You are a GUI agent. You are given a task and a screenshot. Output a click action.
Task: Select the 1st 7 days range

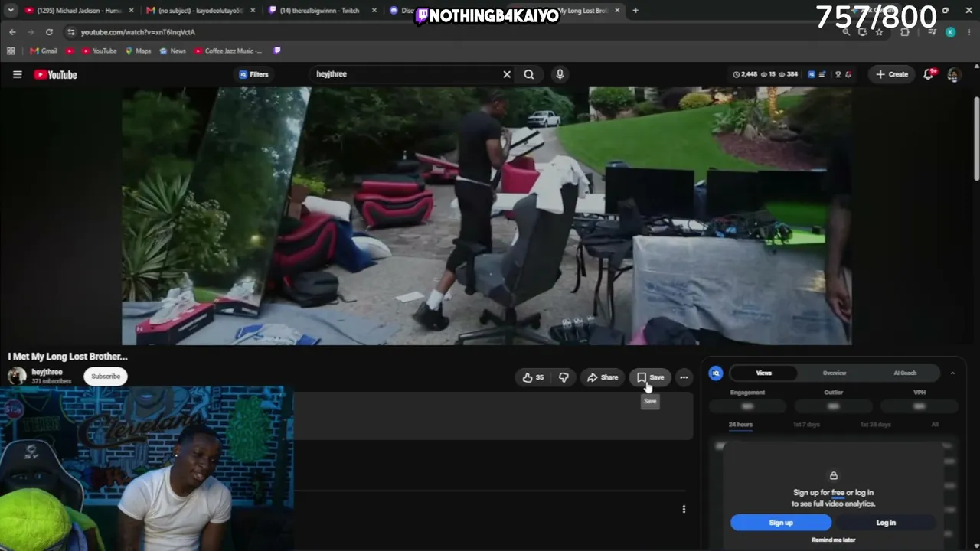(x=806, y=425)
